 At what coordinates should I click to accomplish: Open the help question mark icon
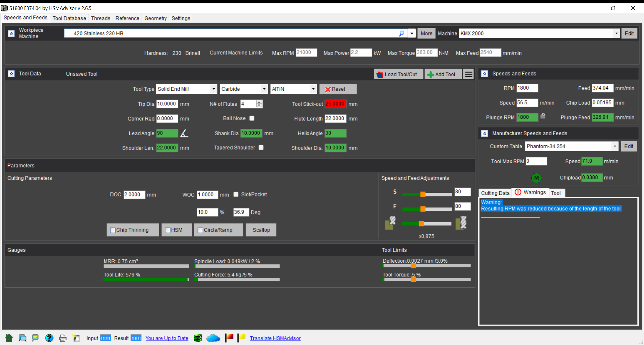coord(49,338)
